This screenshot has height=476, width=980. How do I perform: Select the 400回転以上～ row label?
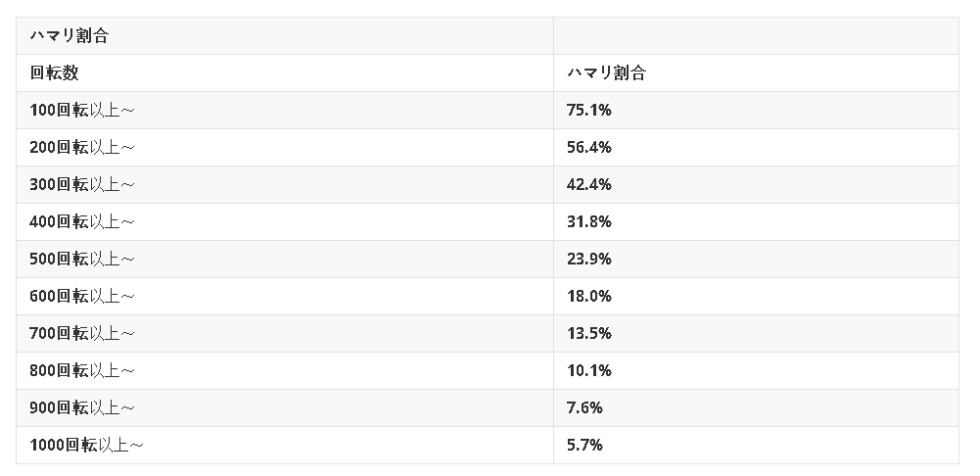point(82,222)
